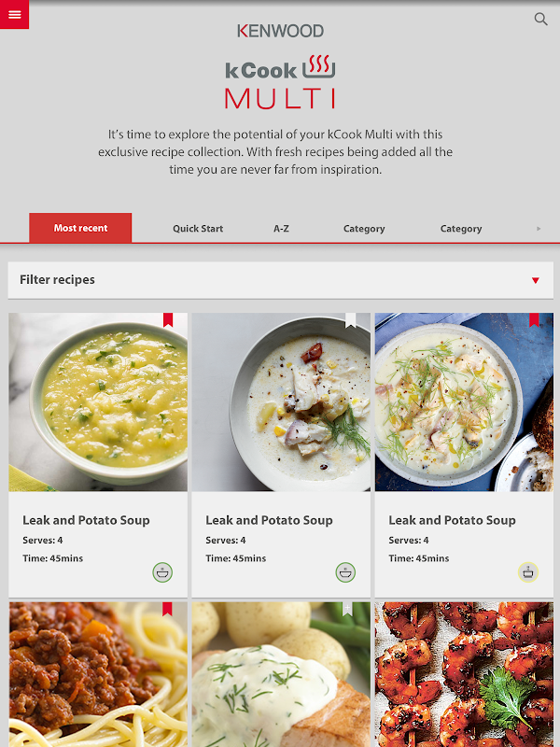
Task: Click yellow pot icon on third soup card
Action: [x=528, y=572]
